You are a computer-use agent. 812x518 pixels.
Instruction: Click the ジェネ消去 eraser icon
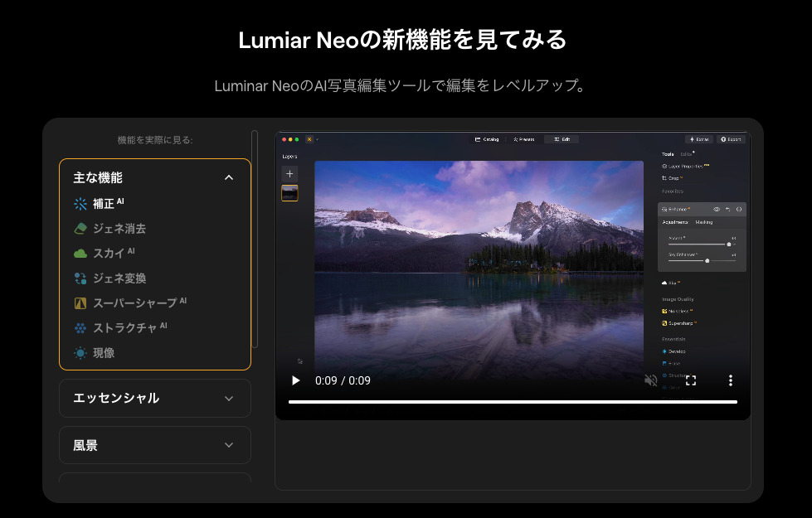pyautogui.click(x=80, y=228)
